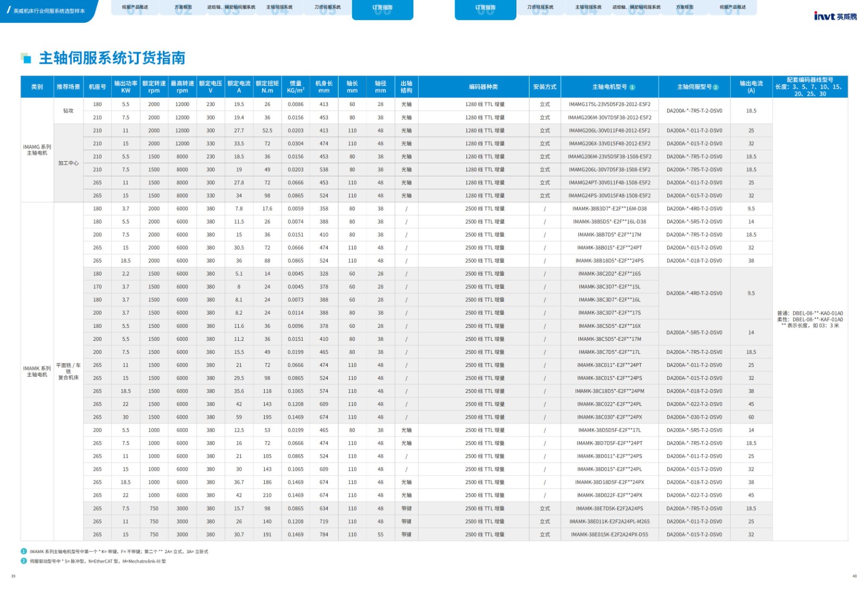Select the IMAMG 系列主轴电机 category cell
The image size is (868, 589).
click(x=37, y=150)
